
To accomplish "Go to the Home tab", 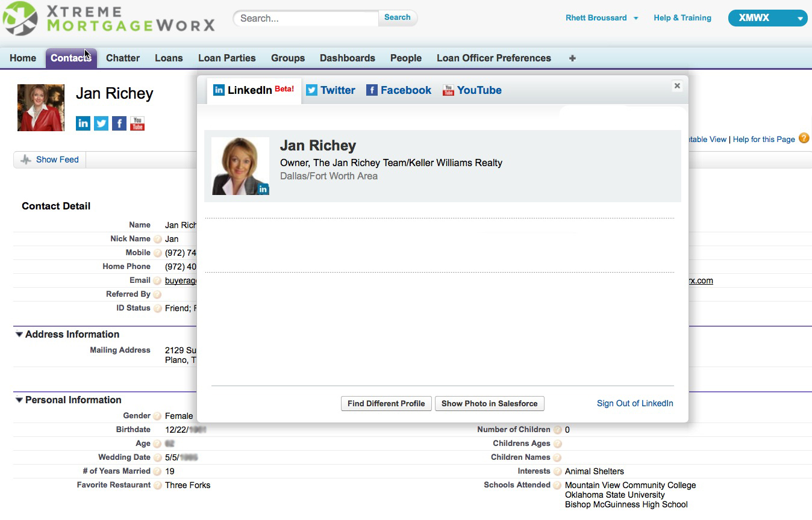I will coord(23,58).
